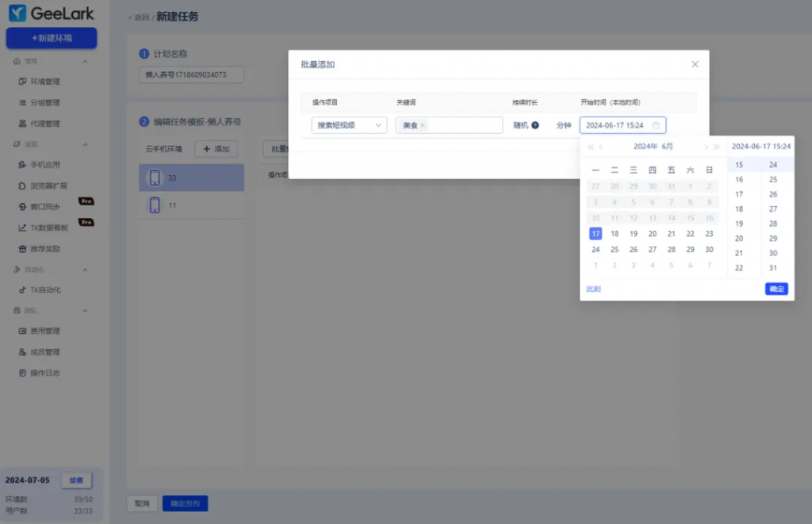Select June 20 in the calendar

(653, 234)
